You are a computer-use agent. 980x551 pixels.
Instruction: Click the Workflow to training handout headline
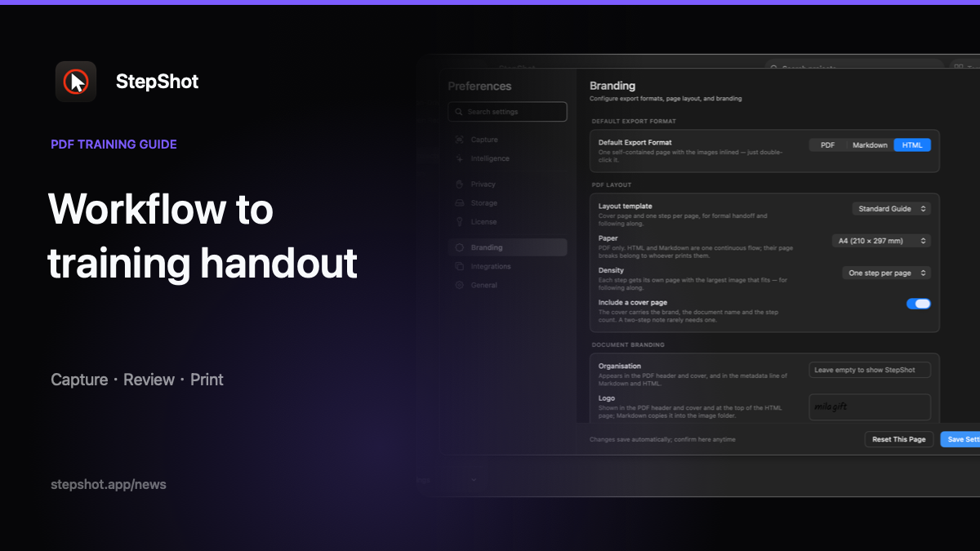pos(203,237)
